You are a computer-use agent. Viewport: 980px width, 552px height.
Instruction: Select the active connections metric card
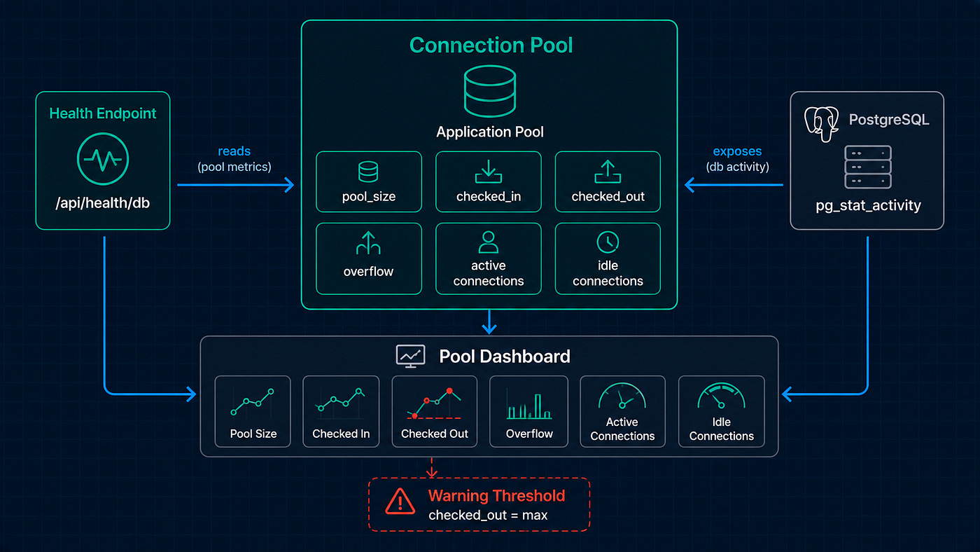(x=489, y=258)
